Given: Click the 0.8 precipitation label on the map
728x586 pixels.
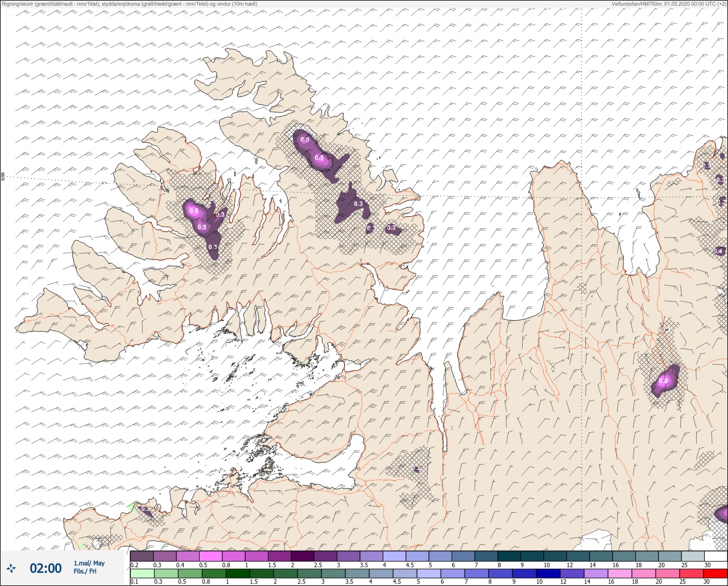Looking at the screenshot, I should pyautogui.click(x=193, y=211).
